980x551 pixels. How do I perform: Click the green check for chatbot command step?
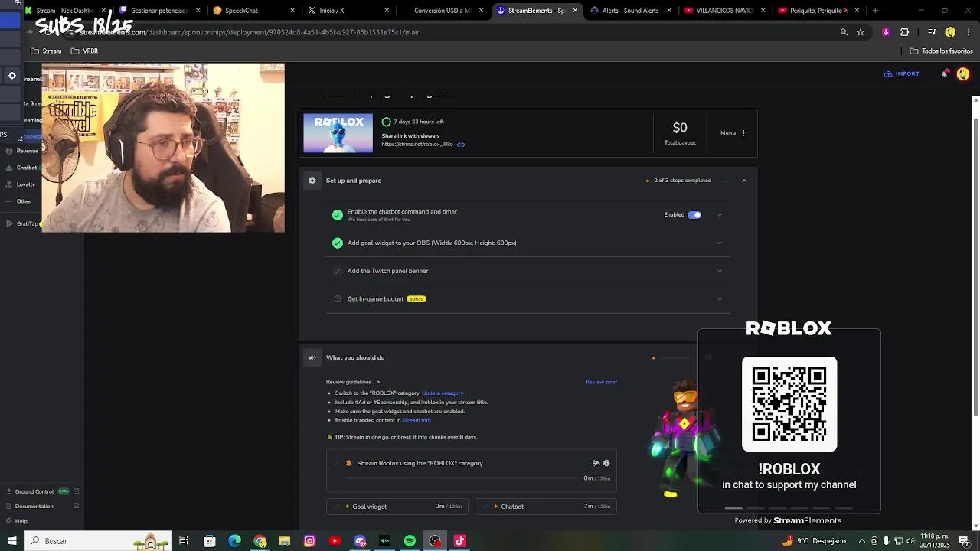click(x=338, y=215)
